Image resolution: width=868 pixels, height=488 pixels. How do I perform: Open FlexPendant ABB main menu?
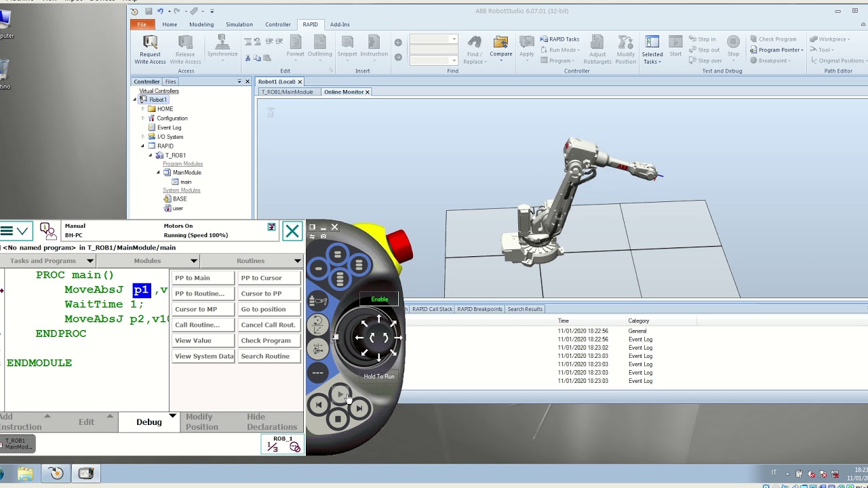15,231
